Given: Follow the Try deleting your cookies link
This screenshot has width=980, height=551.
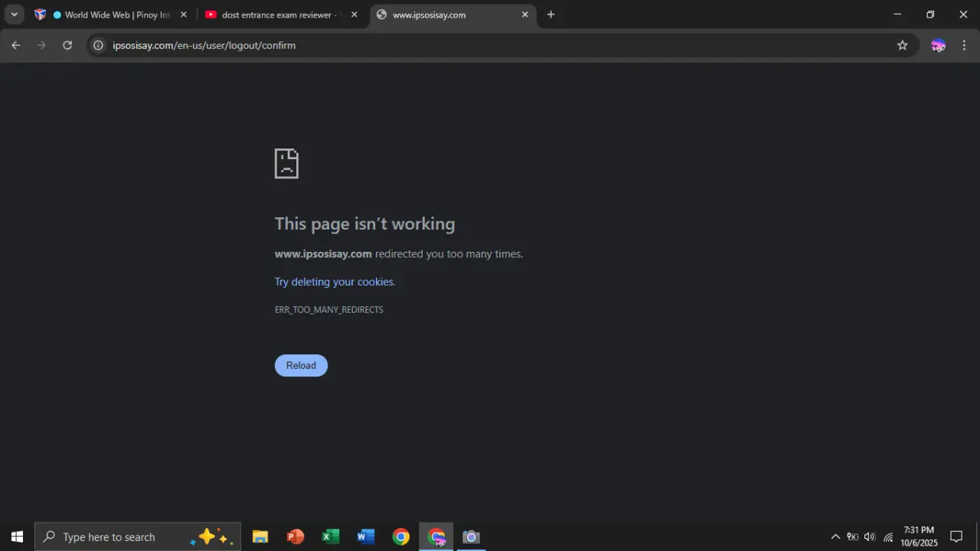Looking at the screenshot, I should click(335, 282).
